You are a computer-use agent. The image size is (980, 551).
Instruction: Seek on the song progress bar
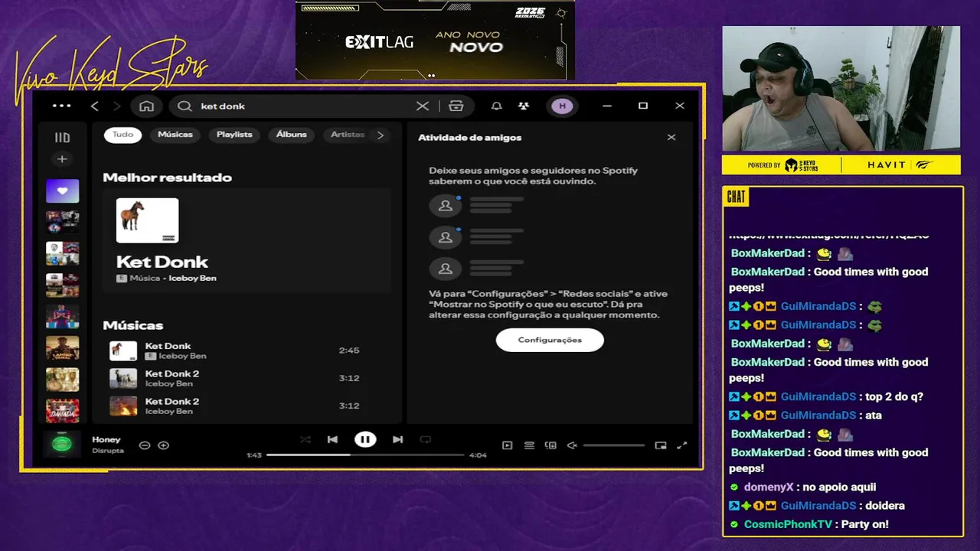click(x=365, y=455)
